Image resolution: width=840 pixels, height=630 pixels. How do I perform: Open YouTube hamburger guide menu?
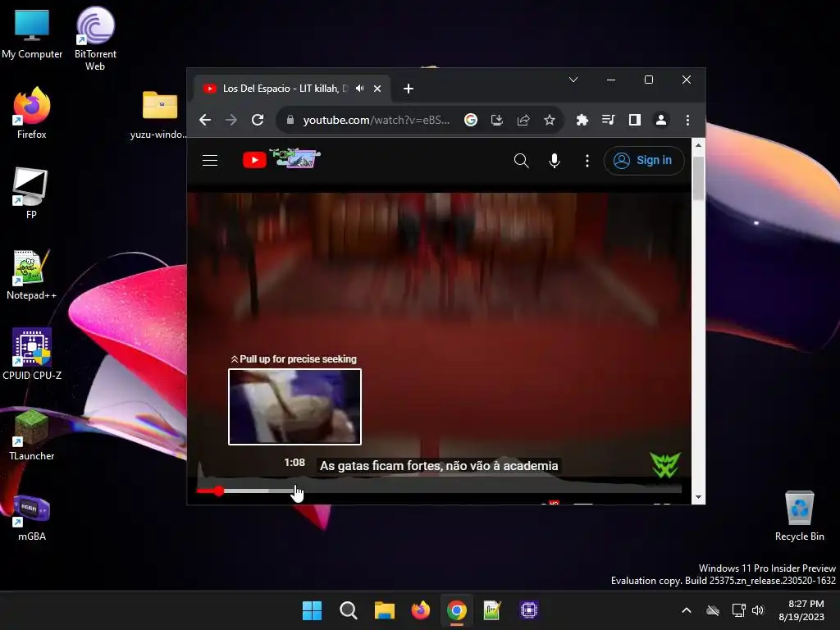pyautogui.click(x=210, y=160)
